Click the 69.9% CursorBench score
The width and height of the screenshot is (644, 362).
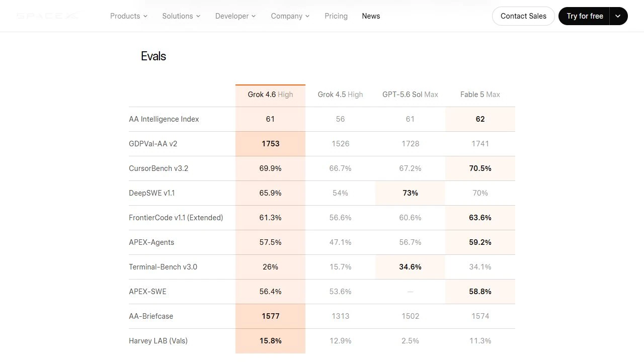270,168
